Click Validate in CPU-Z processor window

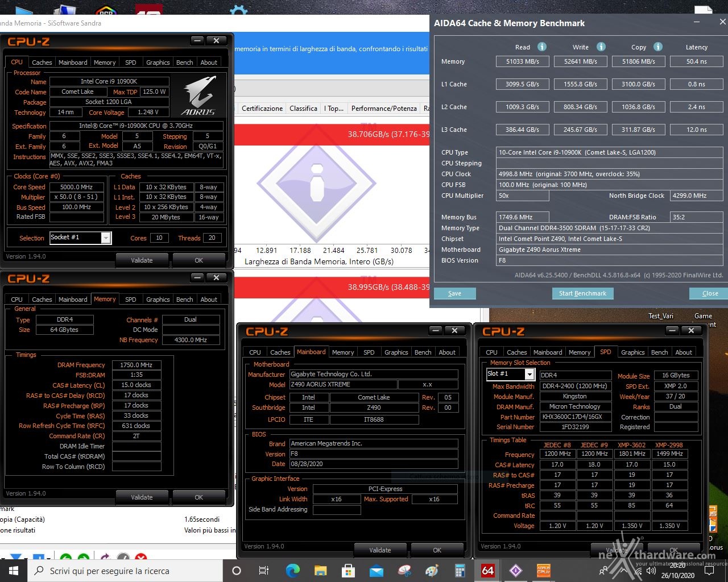[x=142, y=260]
